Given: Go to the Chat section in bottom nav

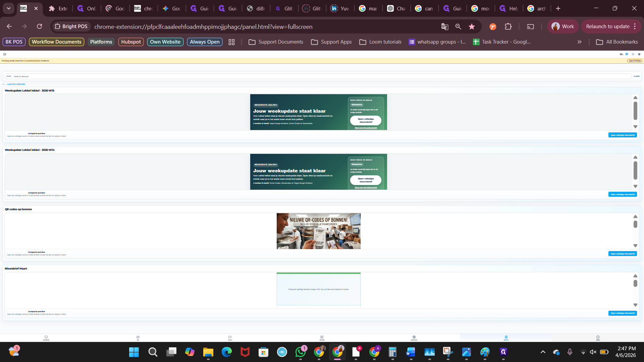Looking at the screenshot, I should pos(230,338).
